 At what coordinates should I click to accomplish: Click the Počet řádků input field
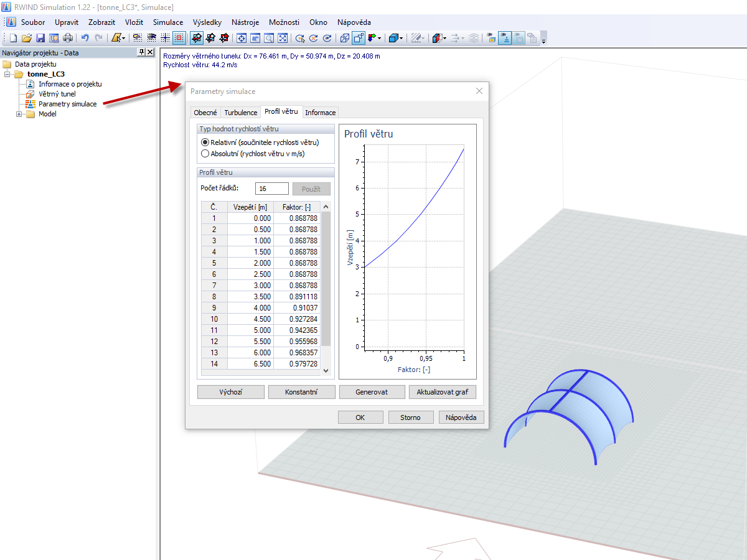271,188
